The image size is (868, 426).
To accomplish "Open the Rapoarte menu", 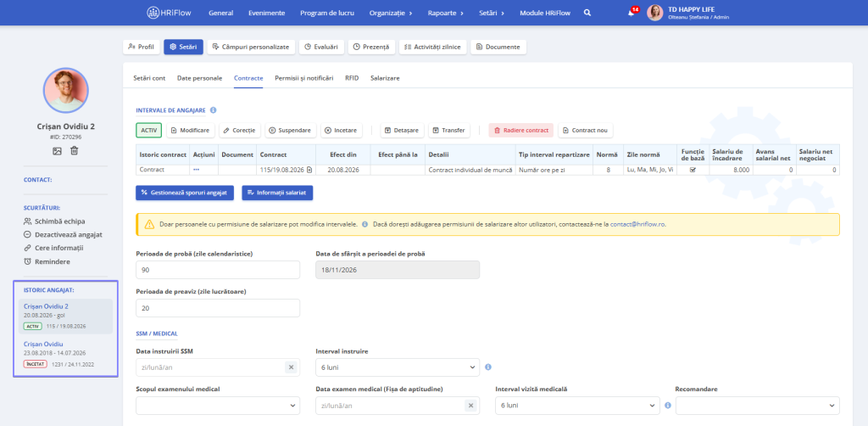I will tap(446, 13).
